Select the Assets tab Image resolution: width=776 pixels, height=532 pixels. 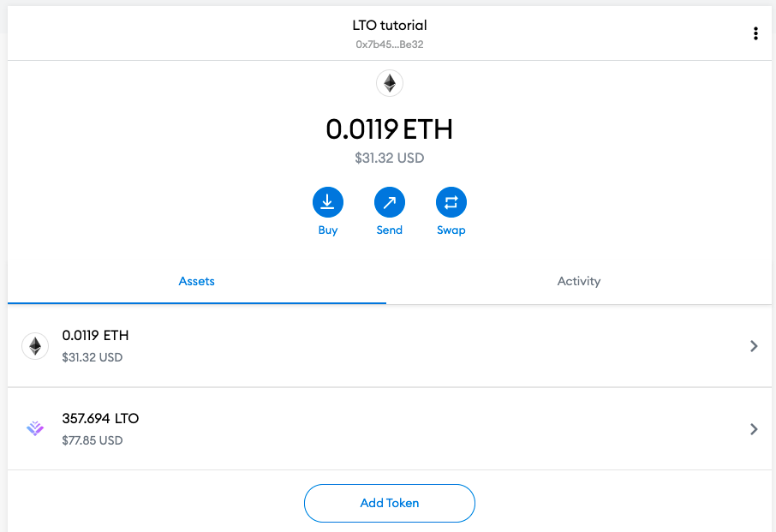196,281
